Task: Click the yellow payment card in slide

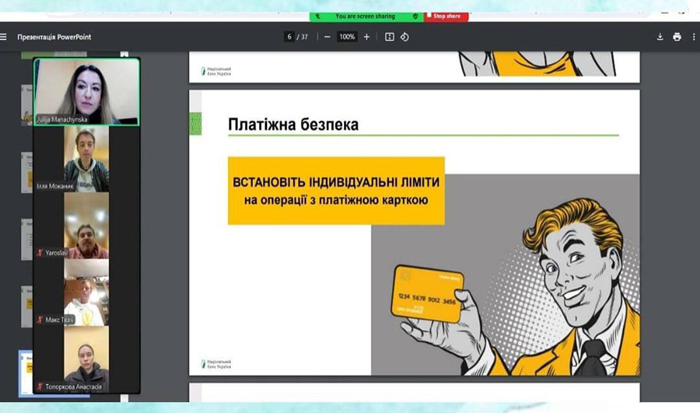Action: (x=428, y=293)
